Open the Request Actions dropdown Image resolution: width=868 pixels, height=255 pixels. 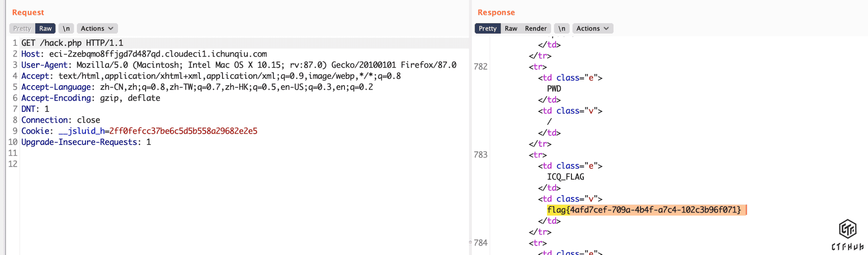coord(97,29)
